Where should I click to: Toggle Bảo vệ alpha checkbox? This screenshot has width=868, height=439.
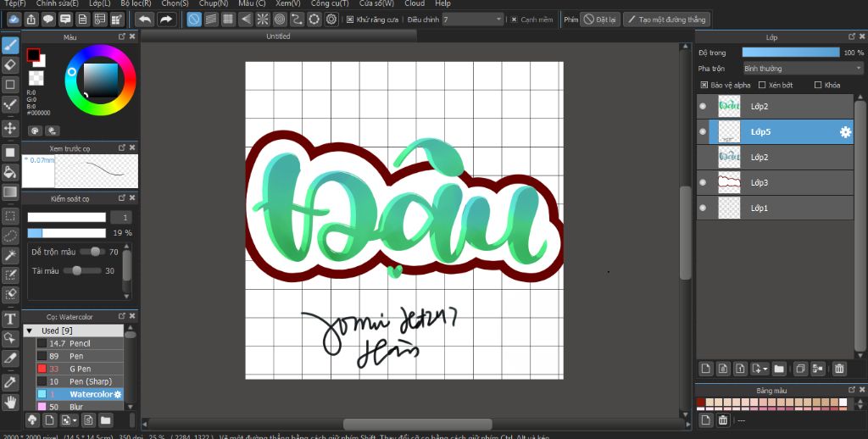coord(704,86)
